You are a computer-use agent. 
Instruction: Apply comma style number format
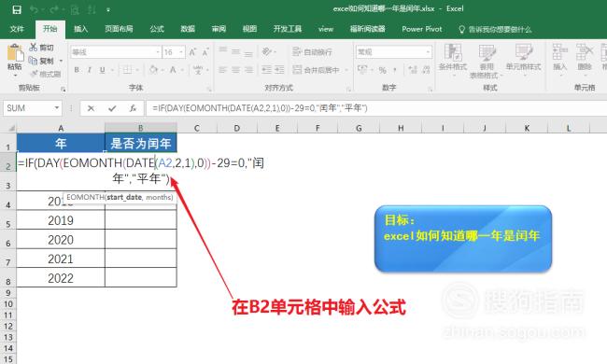tap(395, 70)
